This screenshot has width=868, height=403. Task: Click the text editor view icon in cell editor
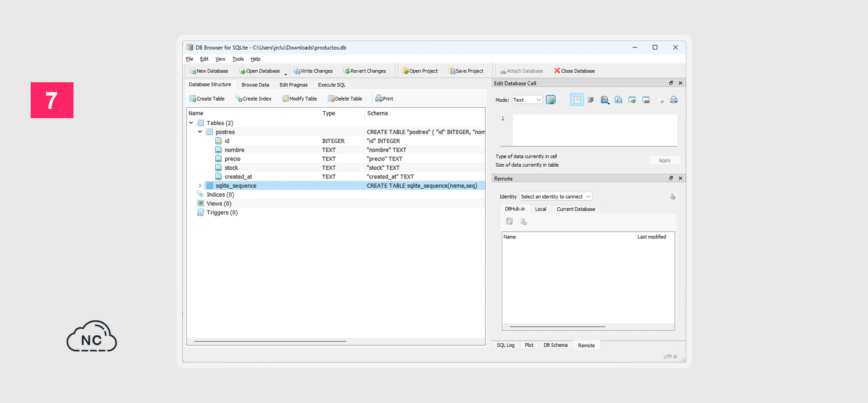tap(577, 100)
